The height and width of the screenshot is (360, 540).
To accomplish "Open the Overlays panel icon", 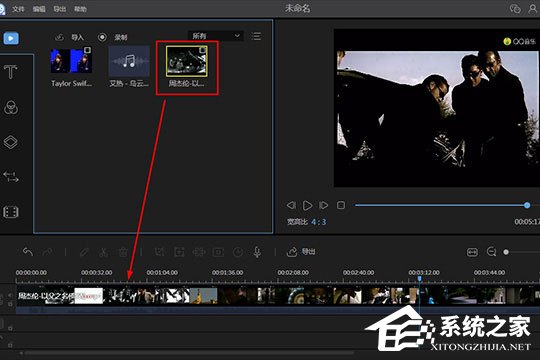I will 11,142.
